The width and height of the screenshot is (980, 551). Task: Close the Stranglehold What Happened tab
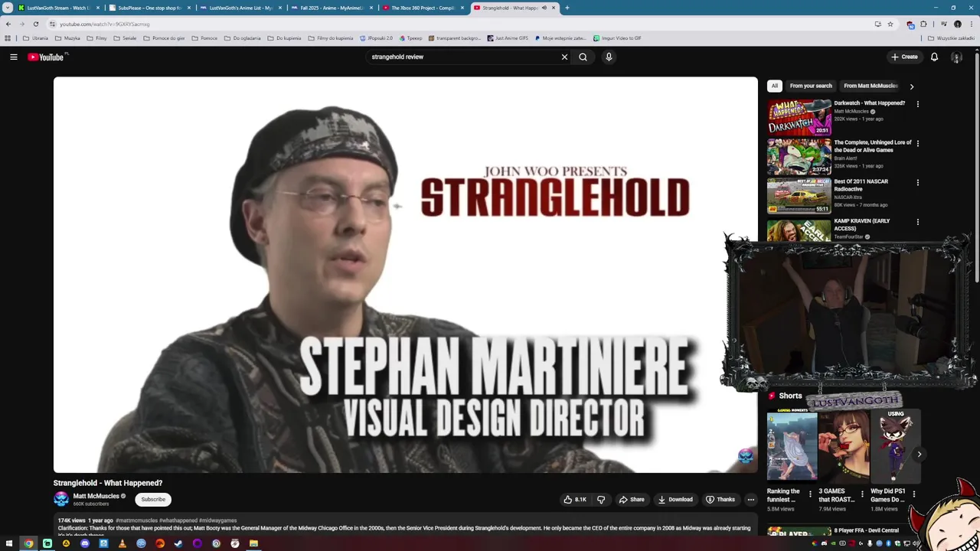[x=553, y=8]
